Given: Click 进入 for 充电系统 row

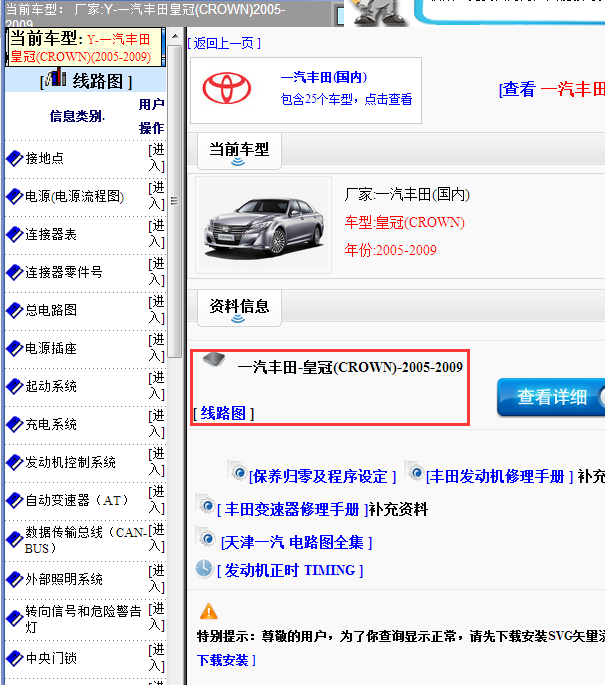Looking at the screenshot, I should pyautogui.click(x=156, y=424).
